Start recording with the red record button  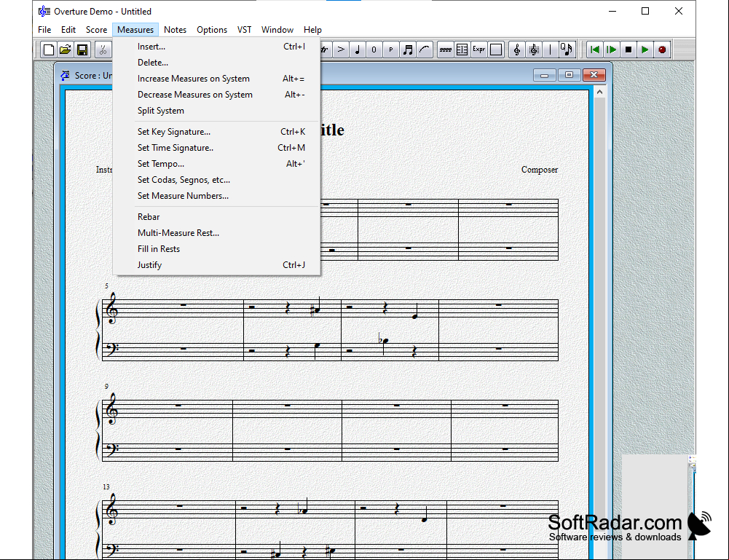pos(662,50)
